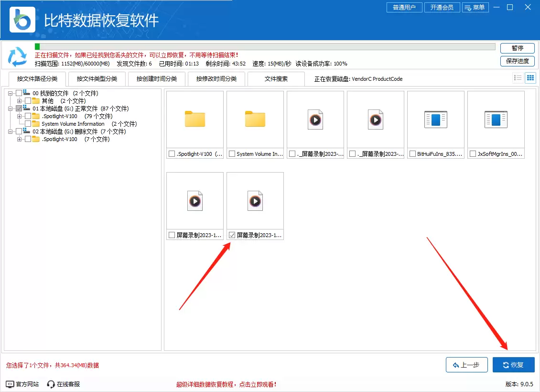The width and height of the screenshot is (540, 392).
Task: Switch to grid thumbnail view icon
Action: click(530, 77)
